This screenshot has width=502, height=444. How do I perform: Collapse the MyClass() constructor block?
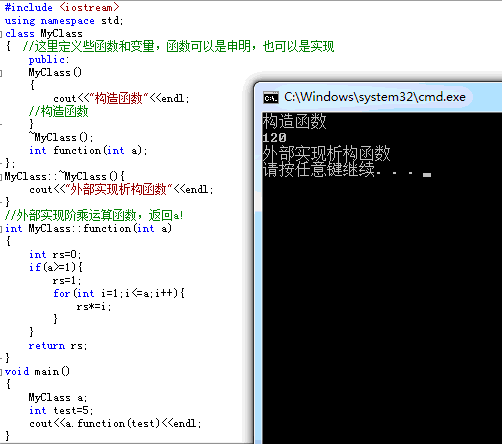click(1, 73)
